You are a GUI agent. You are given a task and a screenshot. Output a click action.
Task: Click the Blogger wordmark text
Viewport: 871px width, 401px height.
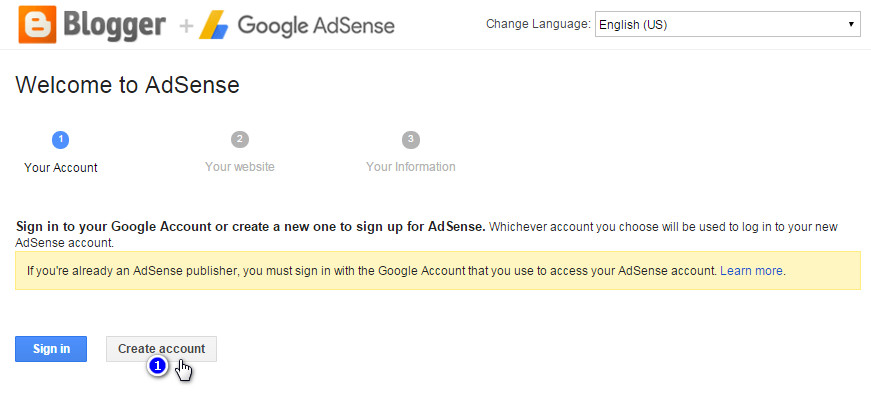[114, 25]
